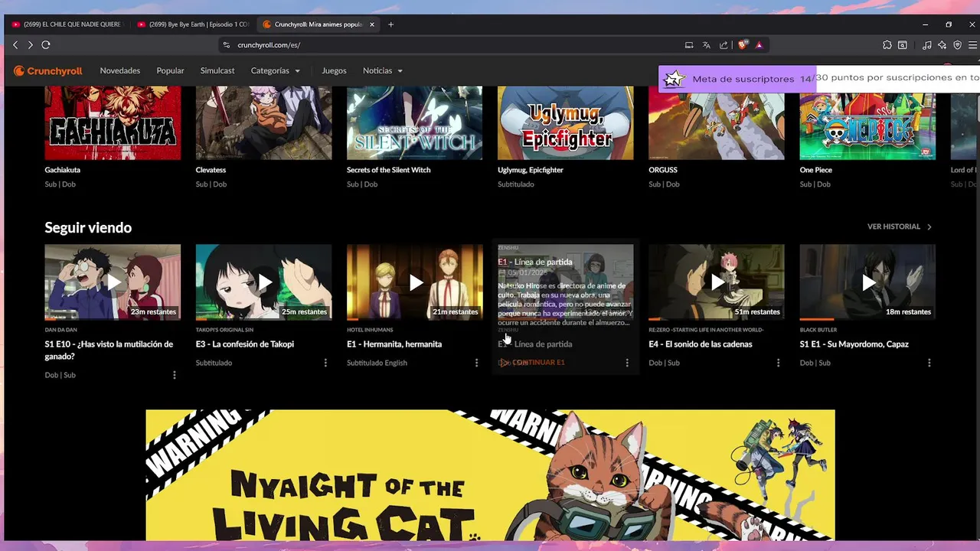This screenshot has width=980, height=551.
Task: Open more options for Hermanita episode card
Action: (x=476, y=363)
